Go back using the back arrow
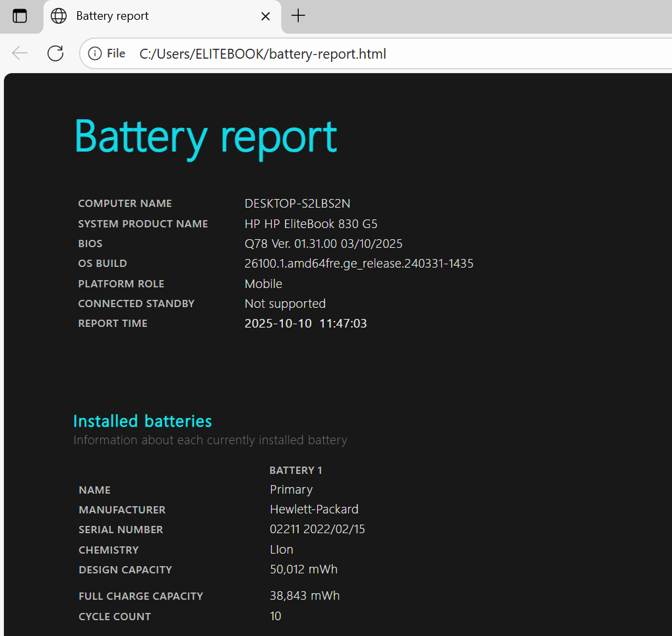The image size is (672, 636). pyautogui.click(x=20, y=53)
